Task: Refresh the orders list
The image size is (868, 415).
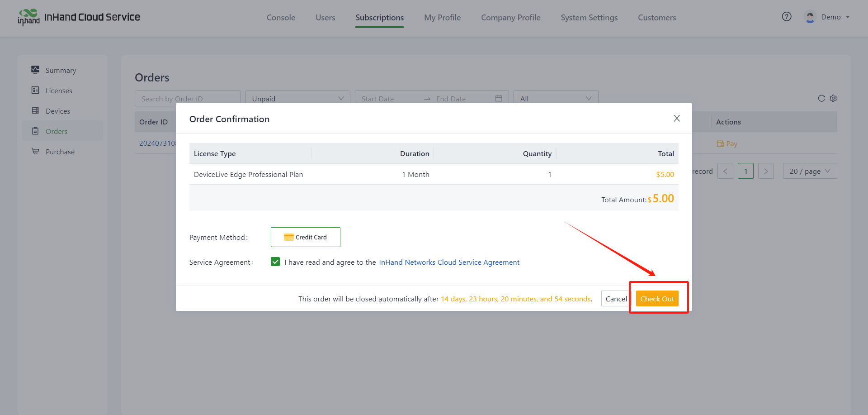Action: pyautogui.click(x=821, y=98)
